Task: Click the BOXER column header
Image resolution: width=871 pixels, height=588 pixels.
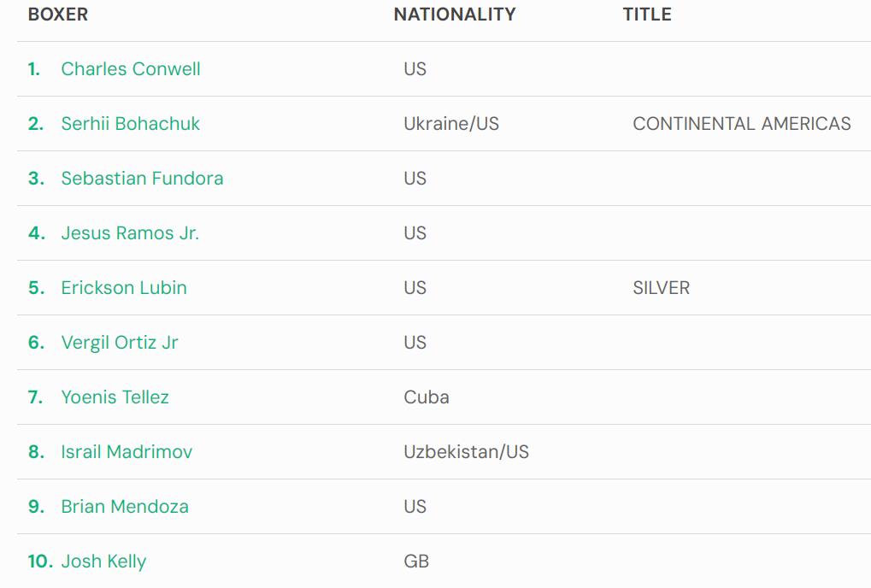Action: 58,15
